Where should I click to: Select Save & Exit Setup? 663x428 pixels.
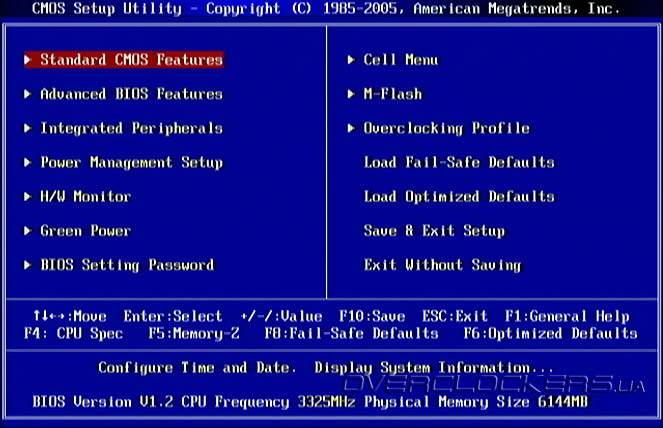coord(434,230)
